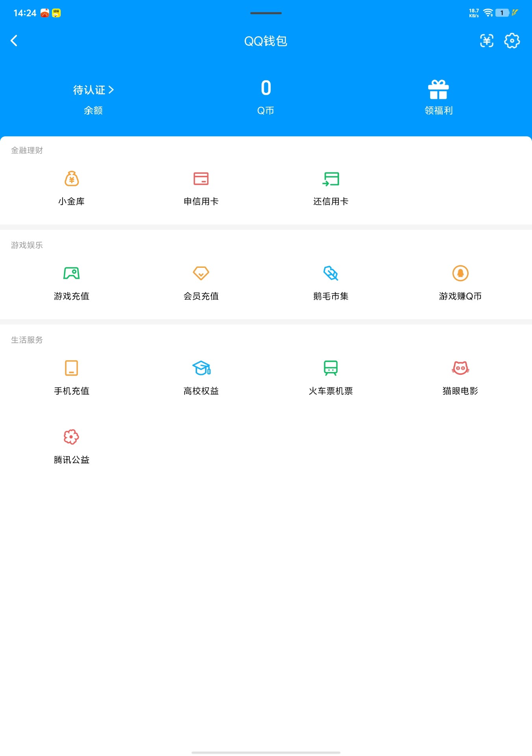532x756 pixels.
Task: Tap the top window drag handle pill
Action: (266, 13)
